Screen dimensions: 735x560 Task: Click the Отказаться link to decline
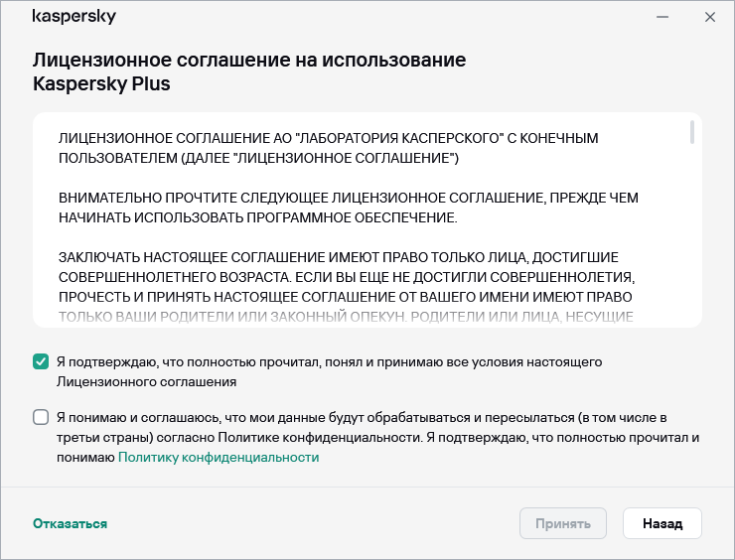pos(70,523)
